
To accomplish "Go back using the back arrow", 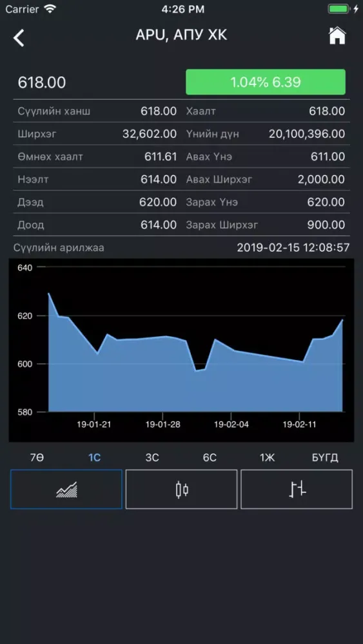I will tap(19, 38).
